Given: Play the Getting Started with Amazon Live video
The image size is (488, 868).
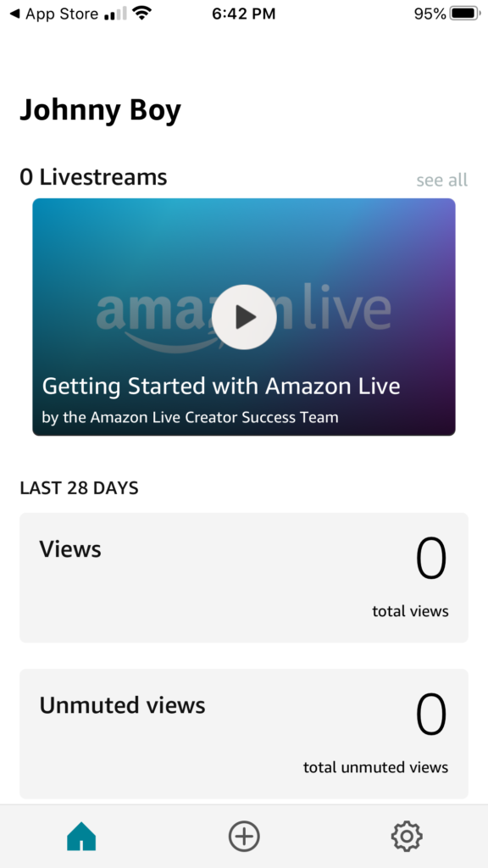Looking at the screenshot, I should coord(244,317).
